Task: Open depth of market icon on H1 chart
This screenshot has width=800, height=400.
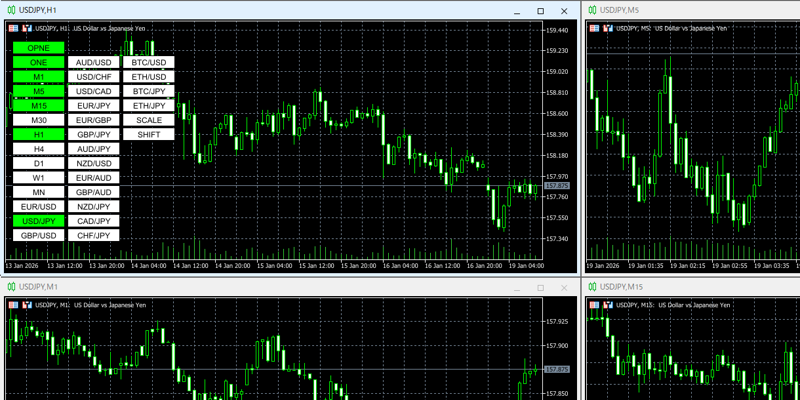Action: (x=25, y=28)
